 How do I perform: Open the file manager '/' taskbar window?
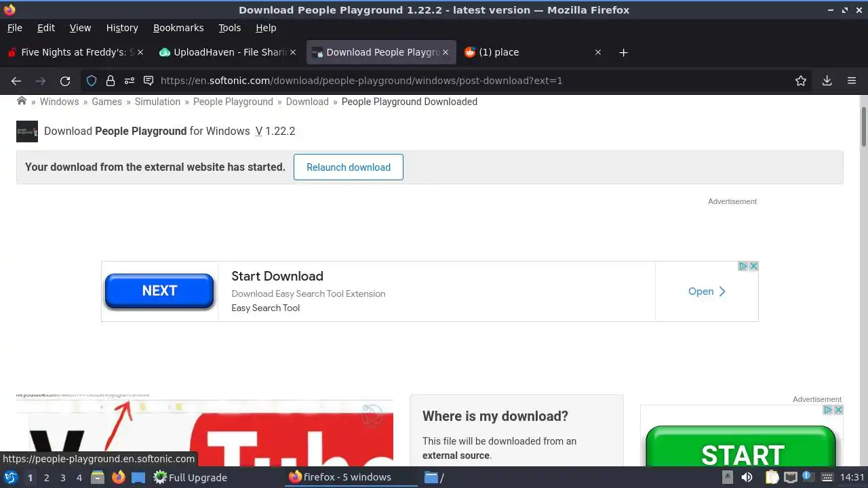click(434, 477)
